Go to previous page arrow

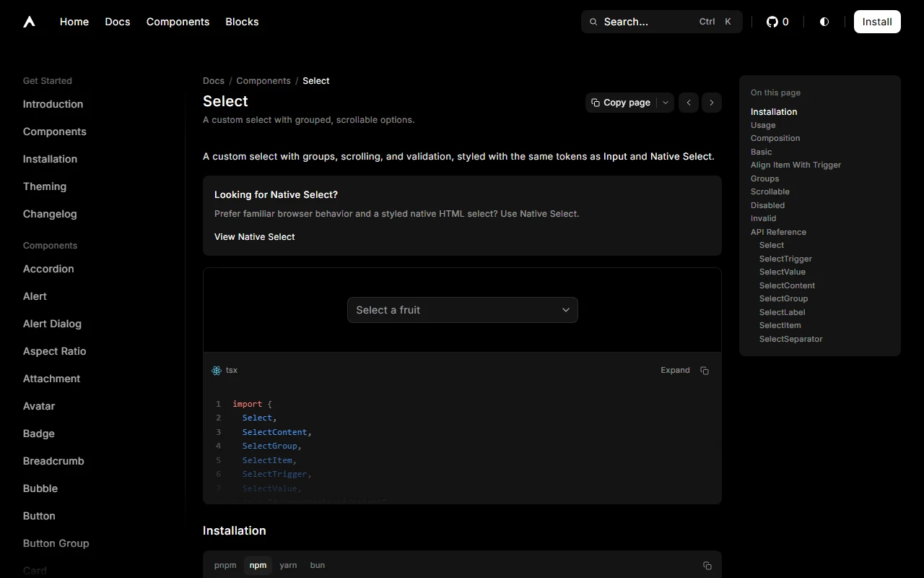[689, 103]
